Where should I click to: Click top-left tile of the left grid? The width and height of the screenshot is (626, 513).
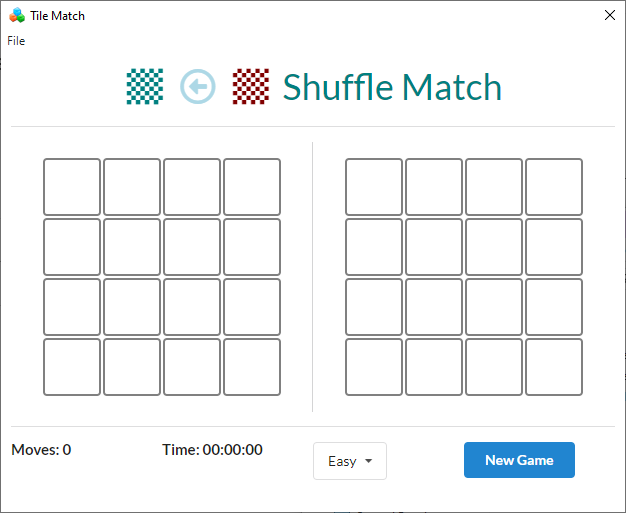coord(72,187)
